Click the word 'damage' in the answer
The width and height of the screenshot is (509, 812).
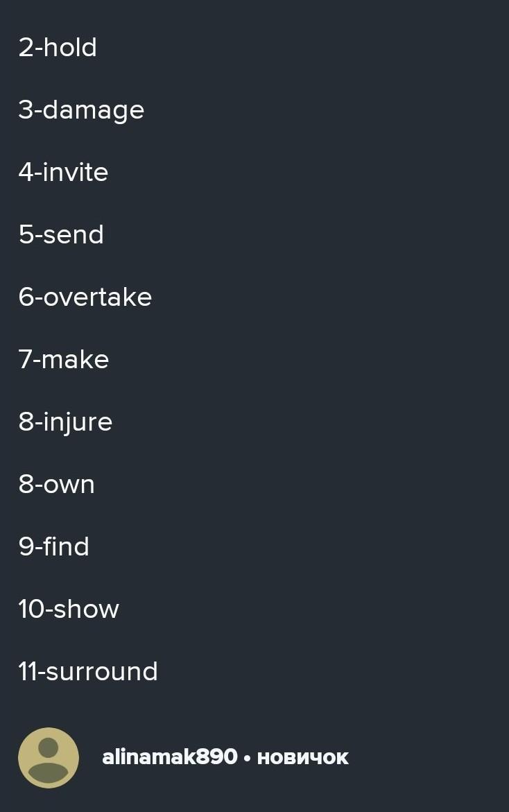(x=93, y=111)
